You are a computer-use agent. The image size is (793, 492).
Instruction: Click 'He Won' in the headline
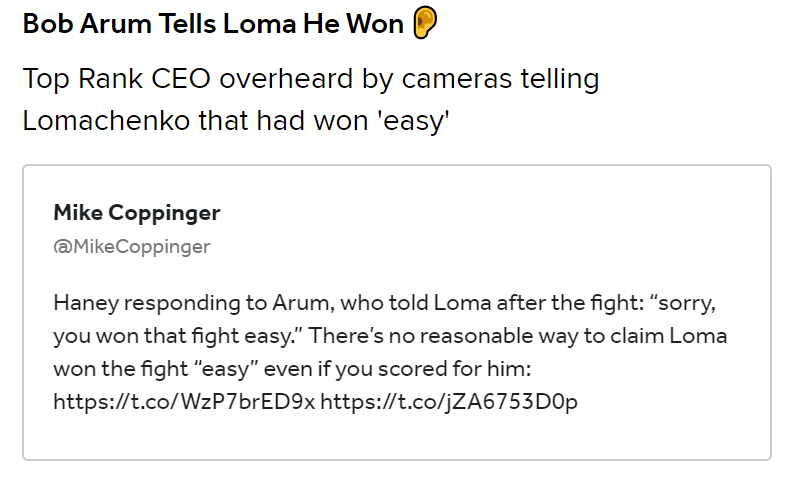tap(353, 24)
